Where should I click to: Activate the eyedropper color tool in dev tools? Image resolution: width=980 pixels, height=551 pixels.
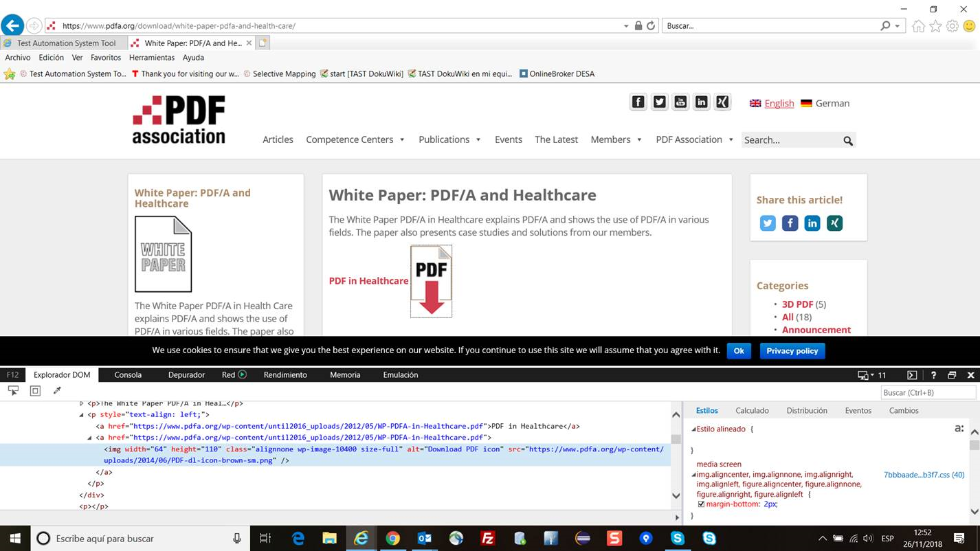click(57, 390)
